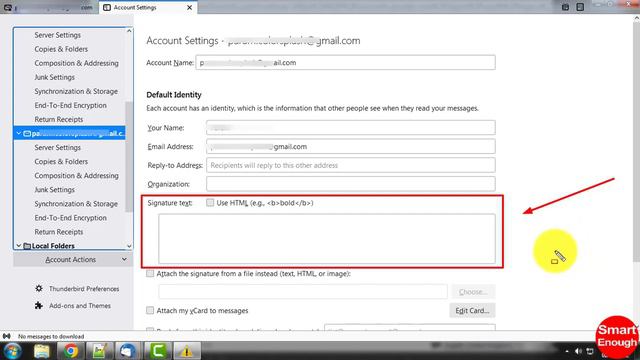
Task: Click the No messages to download status text
Action: [x=51, y=336]
